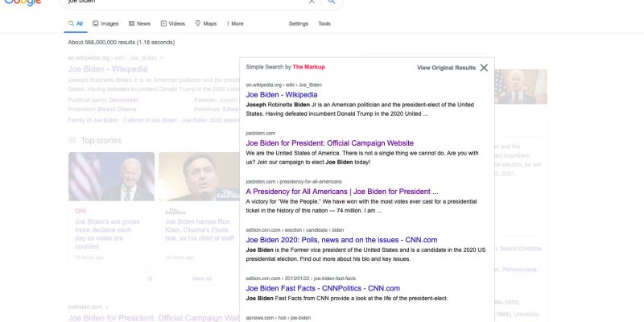Open the Settings menu
The width and height of the screenshot is (644, 322).
pos(299,24)
